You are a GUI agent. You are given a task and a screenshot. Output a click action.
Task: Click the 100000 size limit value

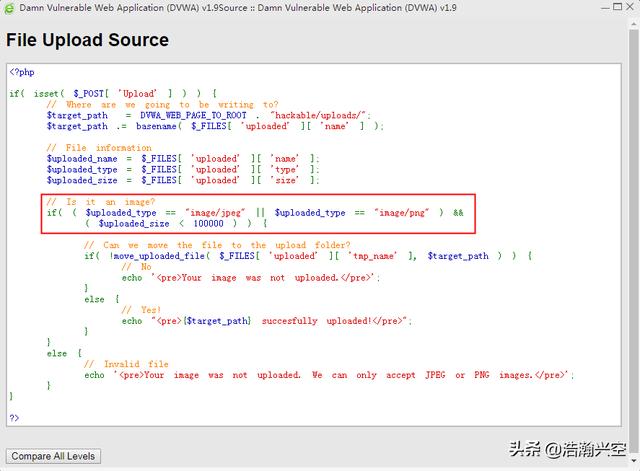pos(208,224)
